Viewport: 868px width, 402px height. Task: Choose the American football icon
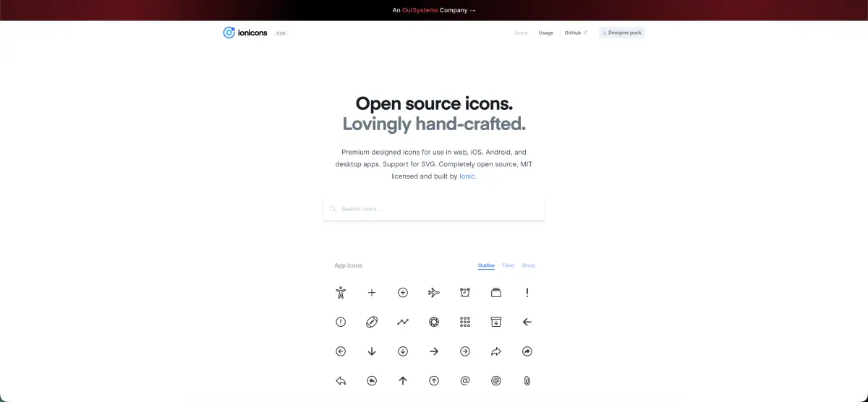[372, 322]
